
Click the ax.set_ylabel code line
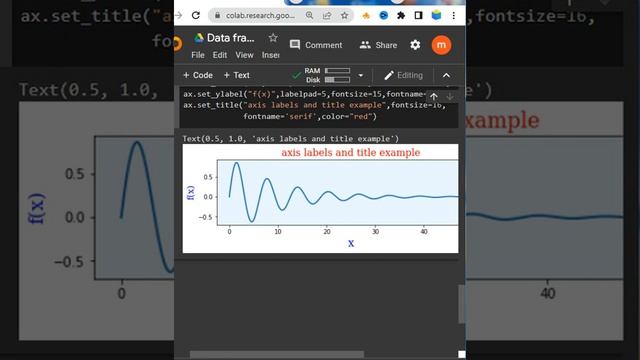[304, 94]
